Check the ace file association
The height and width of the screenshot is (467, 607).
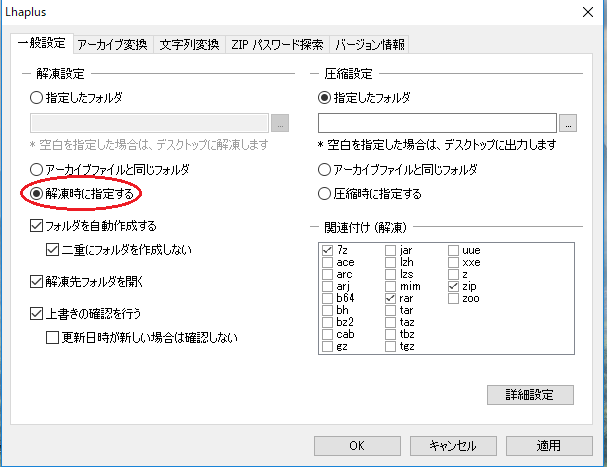(328, 262)
